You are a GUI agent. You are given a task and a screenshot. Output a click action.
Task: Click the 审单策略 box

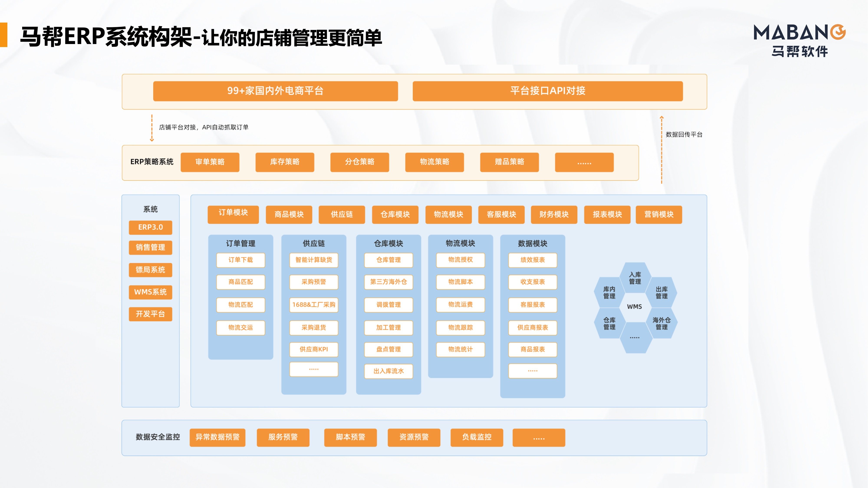210,162
